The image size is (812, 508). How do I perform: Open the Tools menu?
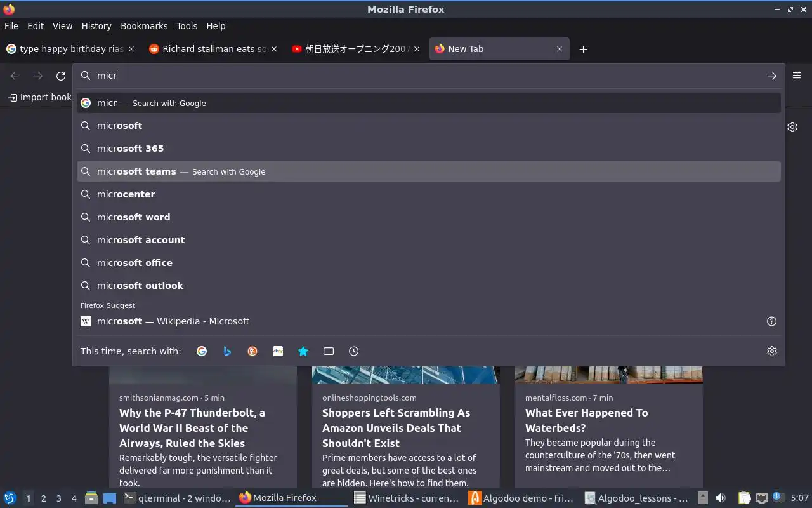[x=187, y=26]
